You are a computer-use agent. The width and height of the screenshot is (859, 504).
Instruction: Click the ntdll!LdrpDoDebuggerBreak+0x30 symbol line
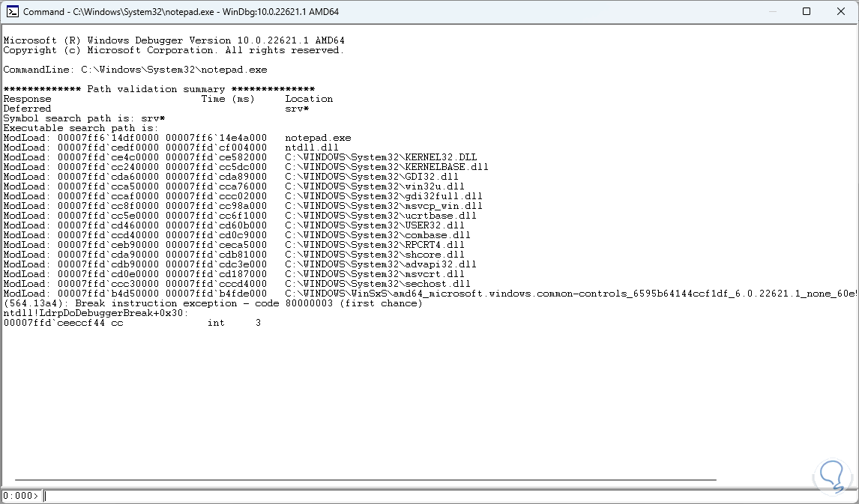click(x=96, y=313)
